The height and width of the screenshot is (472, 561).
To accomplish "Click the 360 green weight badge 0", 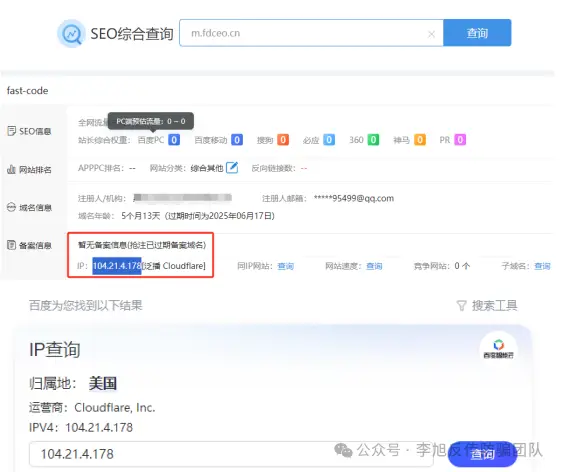I will pos(373,140).
